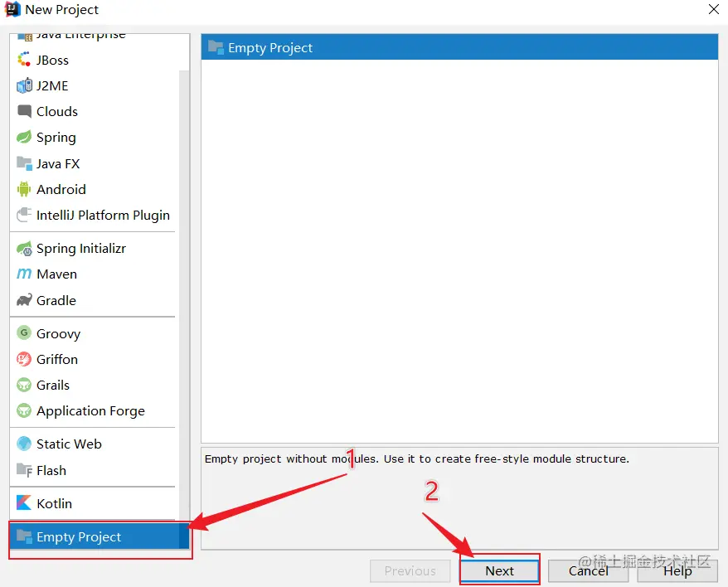Image resolution: width=728 pixels, height=587 pixels.
Task: Click the IntelliJ Platform Plugin icon
Action: pyautogui.click(x=24, y=215)
